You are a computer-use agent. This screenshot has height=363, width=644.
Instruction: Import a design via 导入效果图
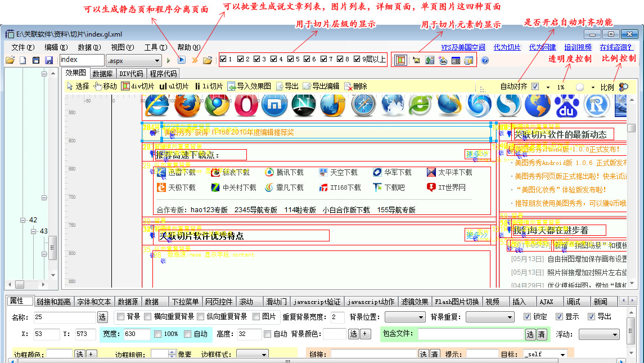click(249, 86)
